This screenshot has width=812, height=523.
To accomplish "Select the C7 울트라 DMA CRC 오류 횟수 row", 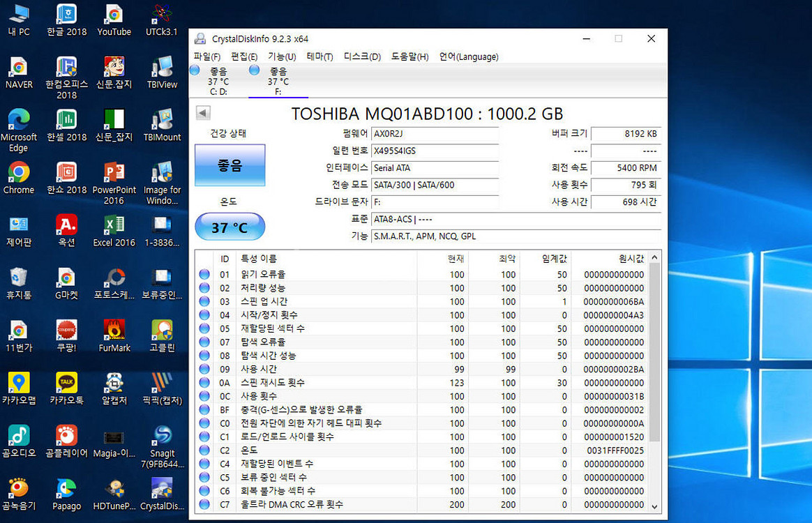I will tap(421, 504).
